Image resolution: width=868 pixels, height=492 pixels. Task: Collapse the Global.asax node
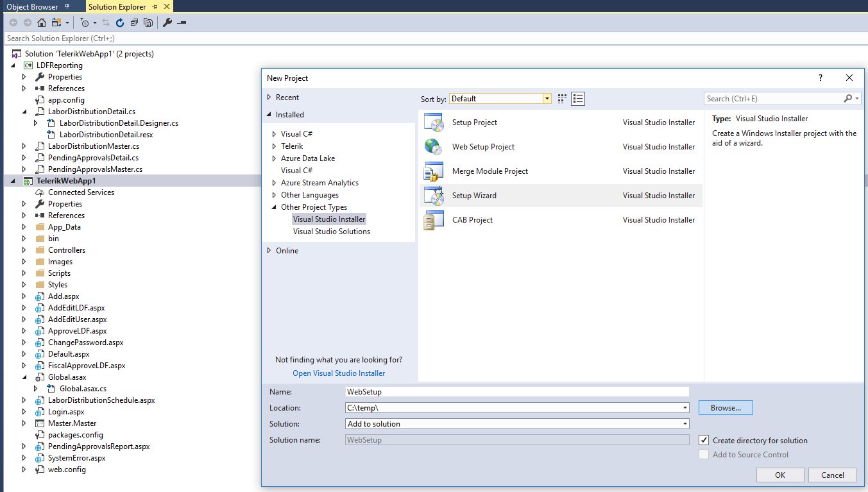(x=24, y=377)
